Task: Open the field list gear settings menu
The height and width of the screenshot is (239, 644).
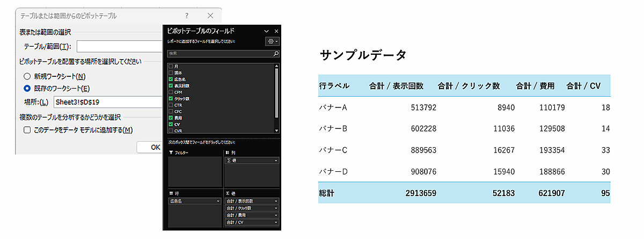Action: tap(272, 41)
